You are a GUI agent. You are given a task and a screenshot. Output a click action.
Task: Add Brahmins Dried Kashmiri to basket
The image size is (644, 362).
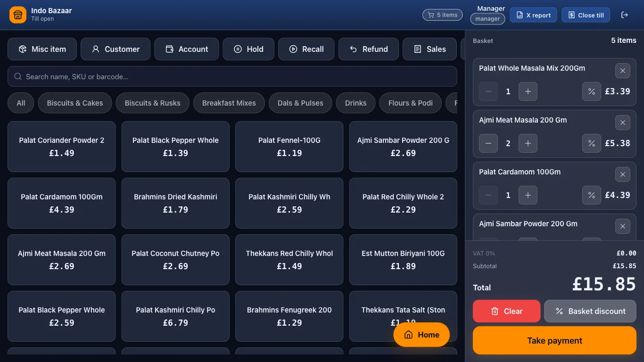point(175,203)
